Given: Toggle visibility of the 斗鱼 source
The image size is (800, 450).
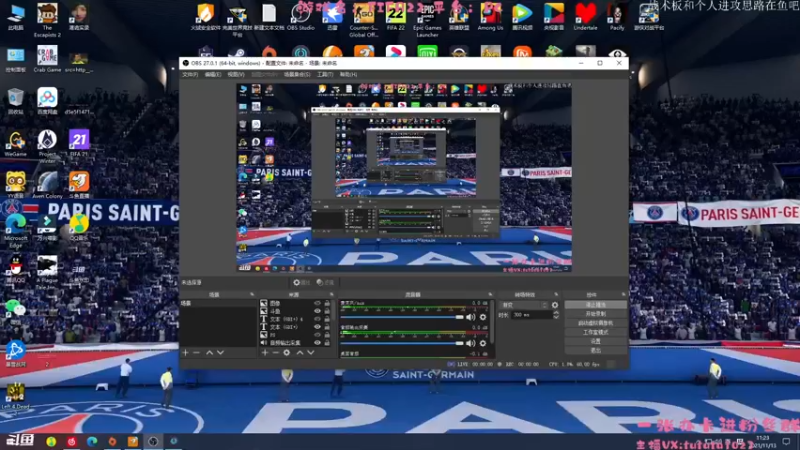Looking at the screenshot, I should [x=317, y=311].
